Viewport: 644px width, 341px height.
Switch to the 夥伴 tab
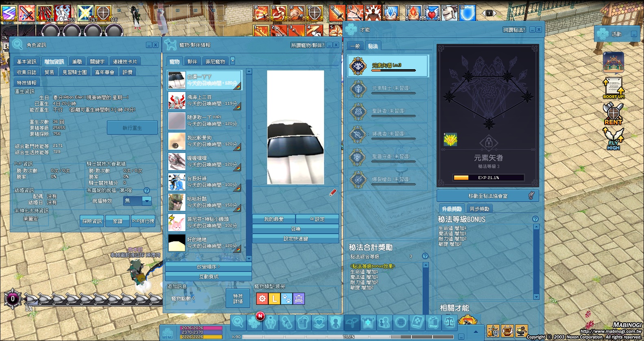tap(192, 62)
